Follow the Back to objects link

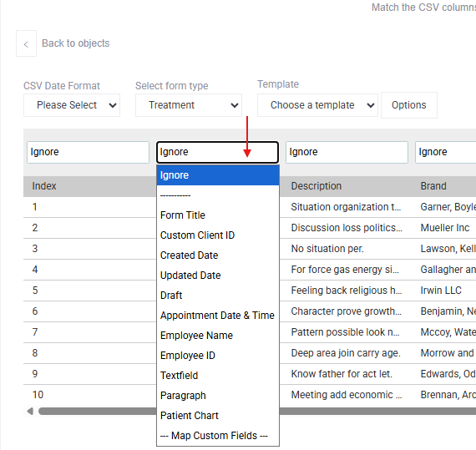pyautogui.click(x=76, y=43)
